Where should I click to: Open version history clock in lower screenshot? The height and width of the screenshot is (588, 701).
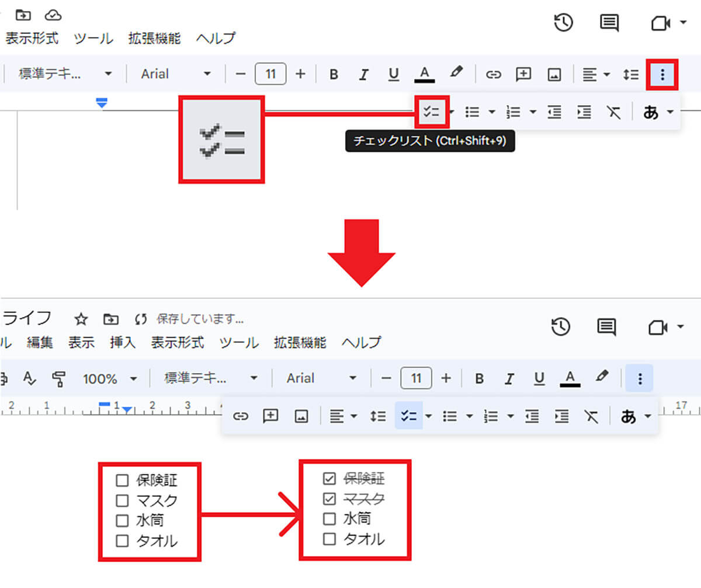pyautogui.click(x=561, y=327)
